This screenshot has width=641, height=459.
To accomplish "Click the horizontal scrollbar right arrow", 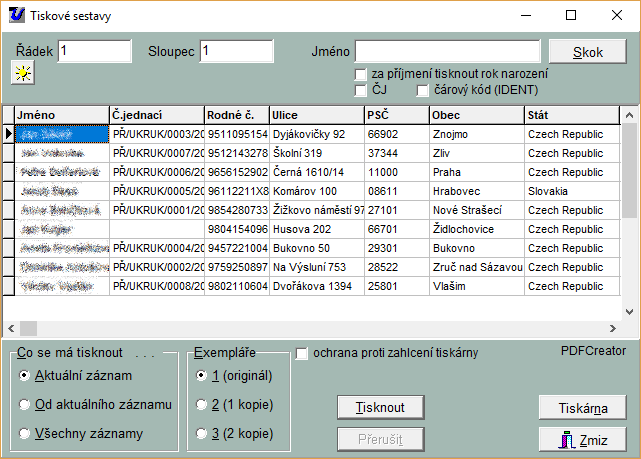I will point(614,328).
